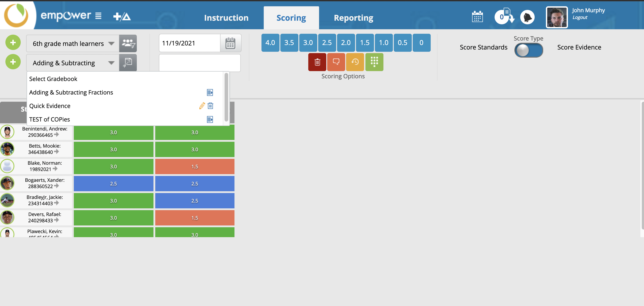Click the 11/19/2021 date input field
Screen dimensions: 644x306
[x=189, y=43]
